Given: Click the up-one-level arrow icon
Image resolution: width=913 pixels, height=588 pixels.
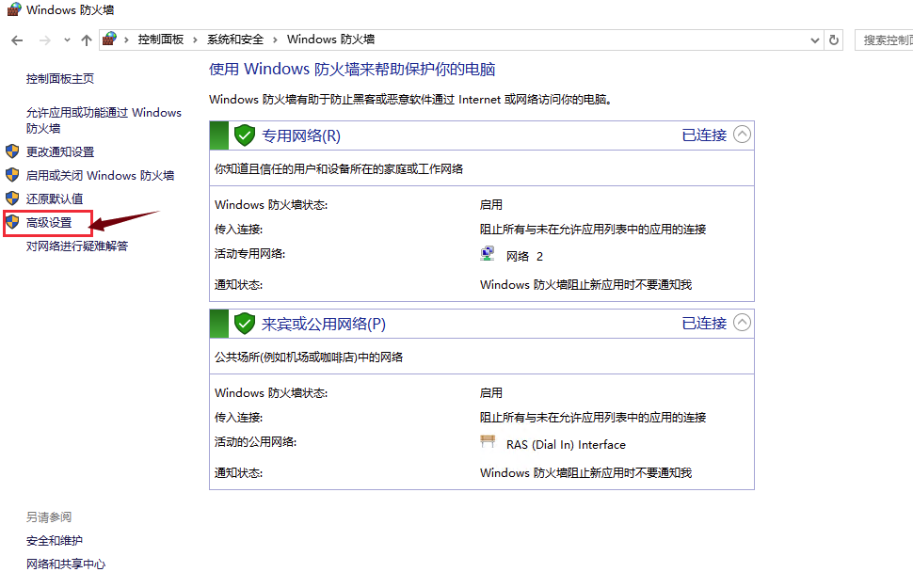Looking at the screenshot, I should click(87, 40).
